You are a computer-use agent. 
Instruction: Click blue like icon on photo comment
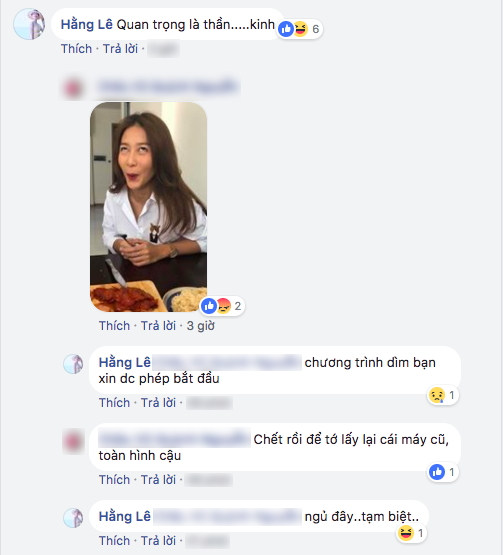point(209,306)
